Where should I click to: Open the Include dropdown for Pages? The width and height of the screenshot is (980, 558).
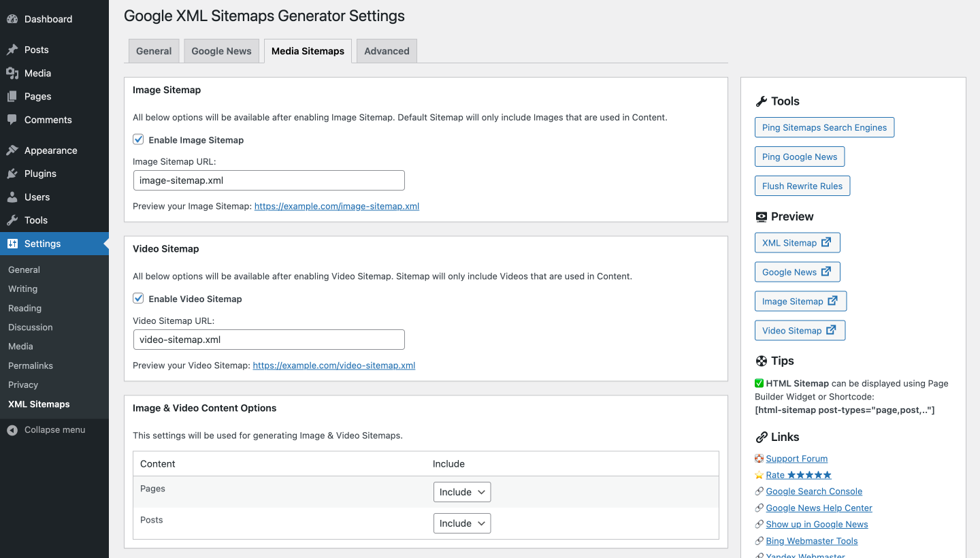[462, 492]
